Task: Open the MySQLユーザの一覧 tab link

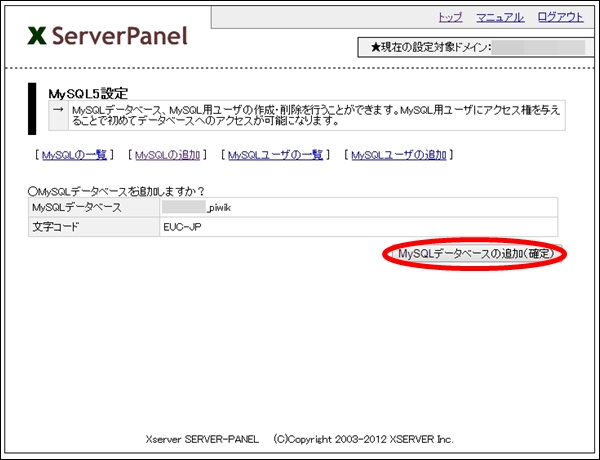Action: pos(276,155)
